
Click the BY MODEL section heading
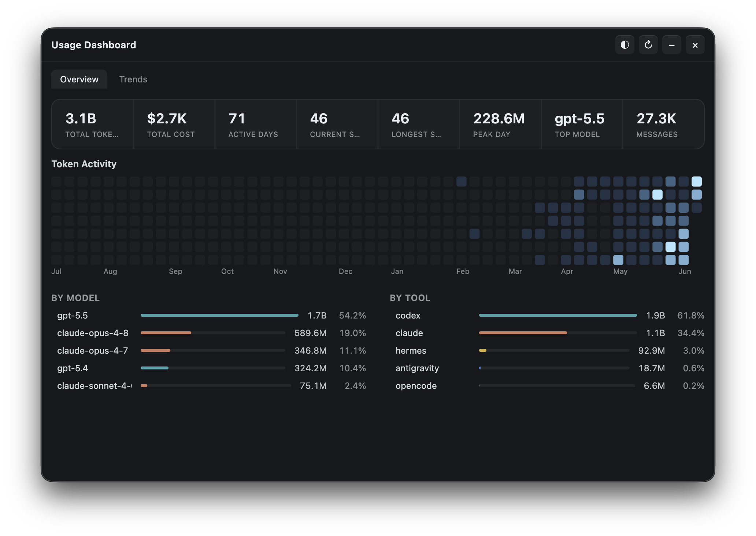point(75,298)
